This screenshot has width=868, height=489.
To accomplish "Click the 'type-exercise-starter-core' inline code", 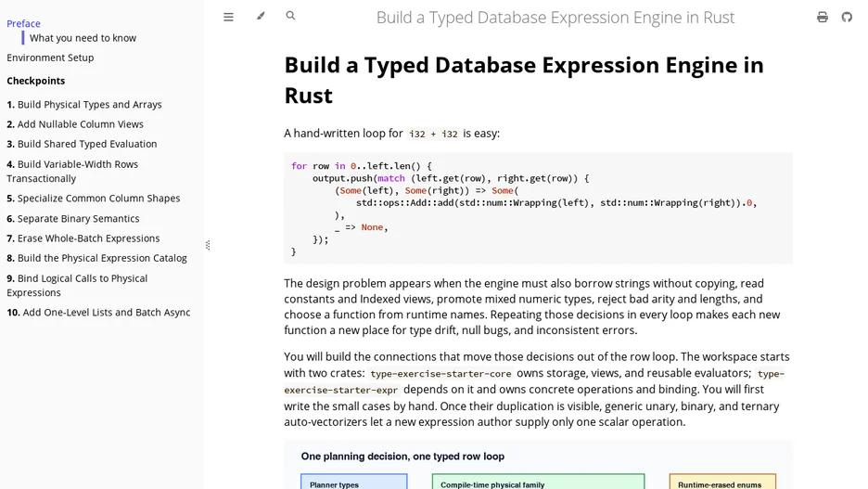I will (x=440, y=374).
